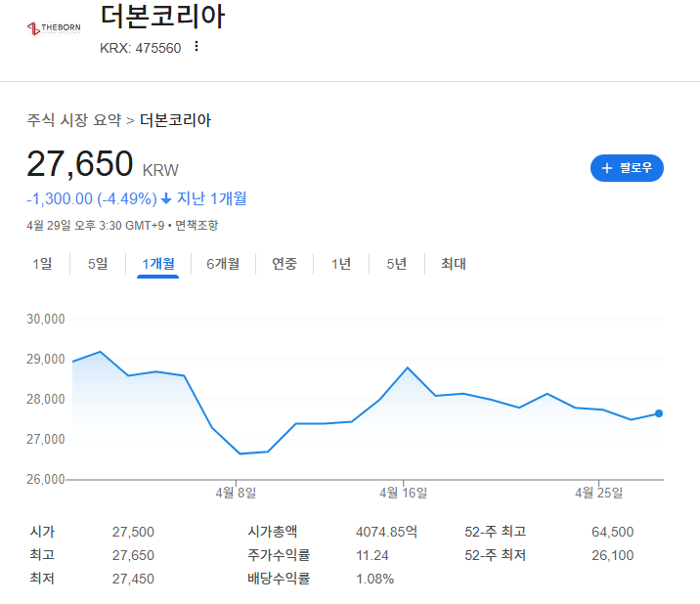Click the 29,000 y-axis label
Viewport: 700px width, 604px height.
click(x=46, y=359)
